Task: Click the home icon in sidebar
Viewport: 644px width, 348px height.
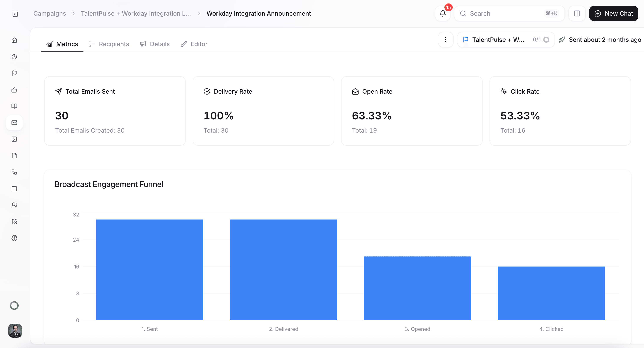Action: 14,40
